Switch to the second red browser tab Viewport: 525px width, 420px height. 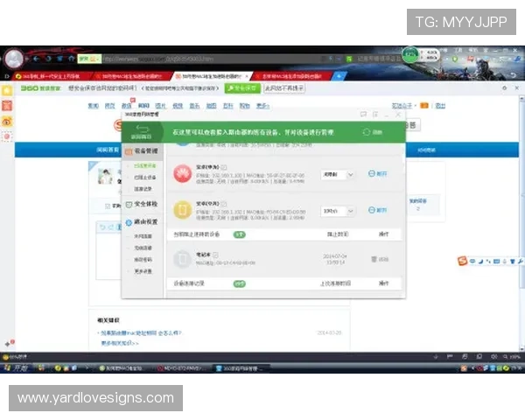132,76
